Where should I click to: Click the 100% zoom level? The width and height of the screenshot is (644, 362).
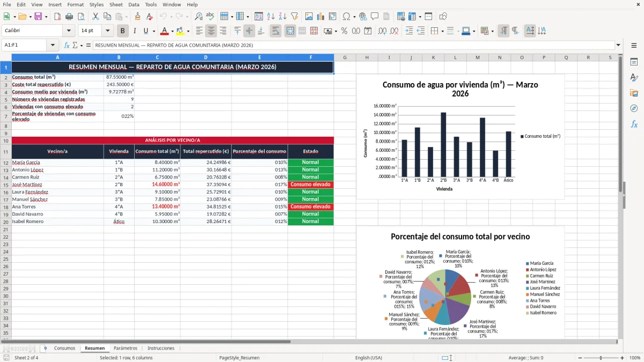tap(634, 358)
